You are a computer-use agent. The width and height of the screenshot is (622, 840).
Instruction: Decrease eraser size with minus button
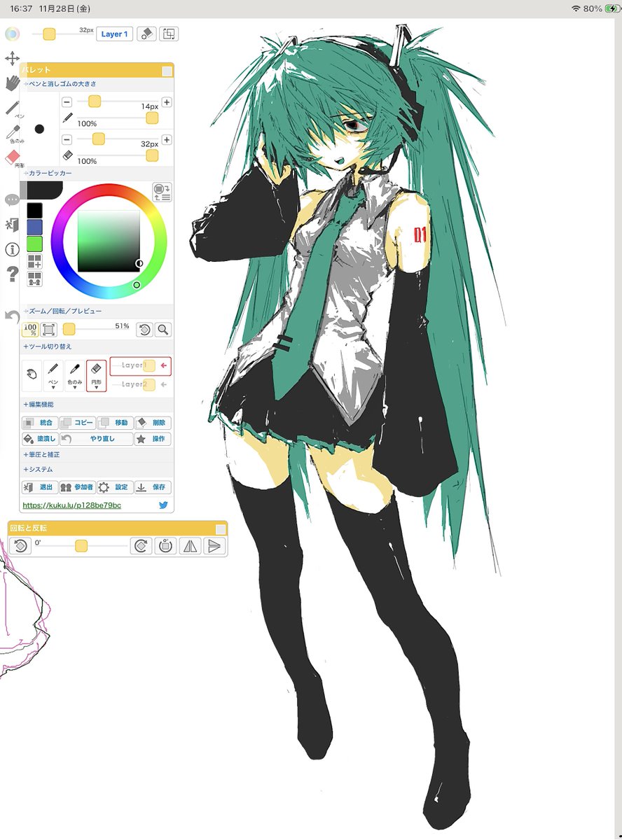[x=67, y=139]
